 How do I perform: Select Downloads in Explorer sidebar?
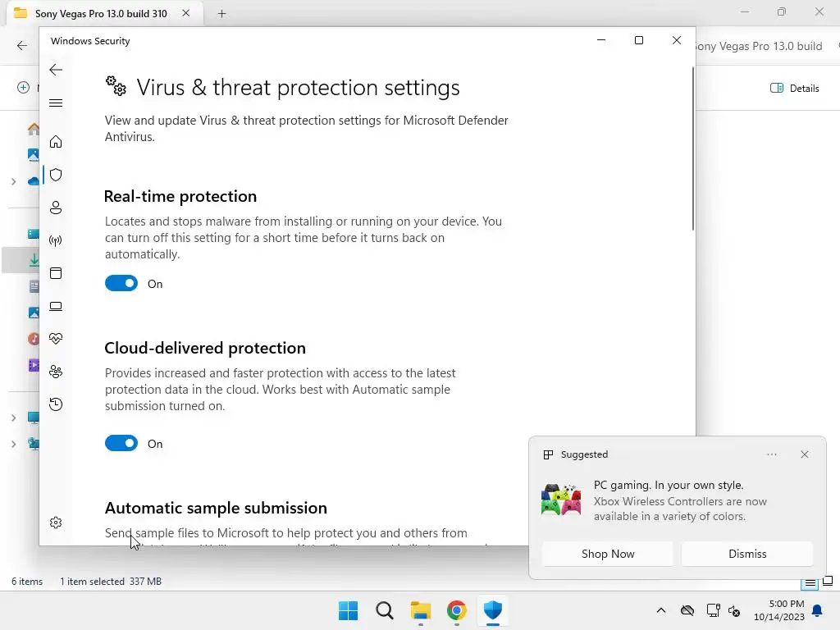click(21, 260)
